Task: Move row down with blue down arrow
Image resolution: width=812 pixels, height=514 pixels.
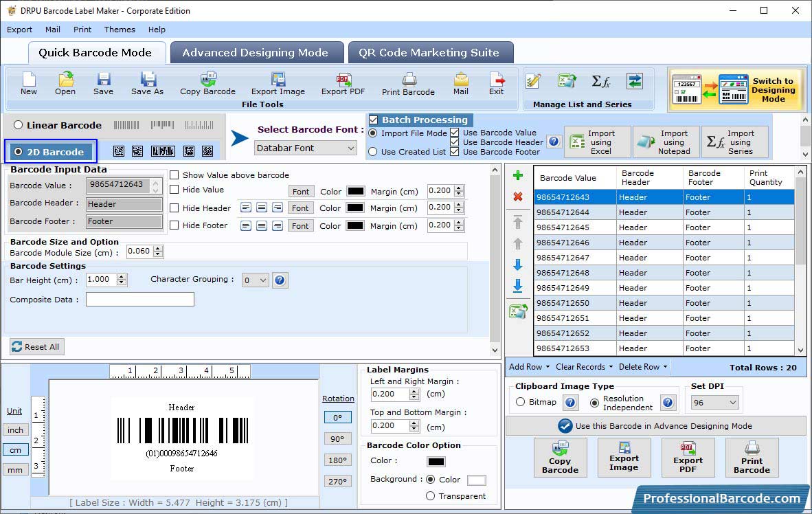Action: click(517, 265)
